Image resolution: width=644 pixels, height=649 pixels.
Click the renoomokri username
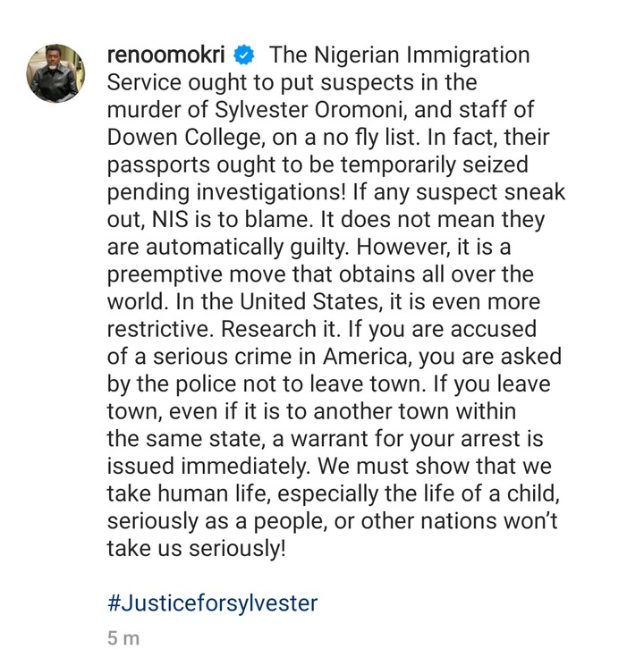tap(166, 55)
